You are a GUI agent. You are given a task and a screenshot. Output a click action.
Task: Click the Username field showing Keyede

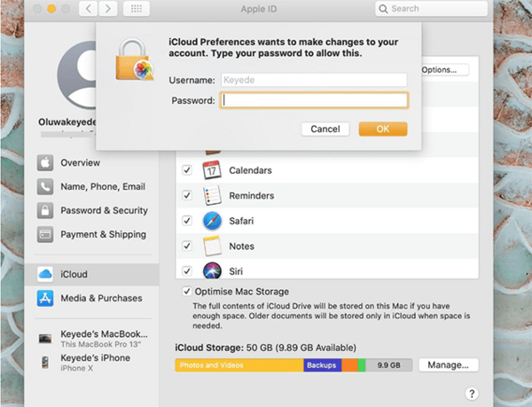pyautogui.click(x=314, y=80)
